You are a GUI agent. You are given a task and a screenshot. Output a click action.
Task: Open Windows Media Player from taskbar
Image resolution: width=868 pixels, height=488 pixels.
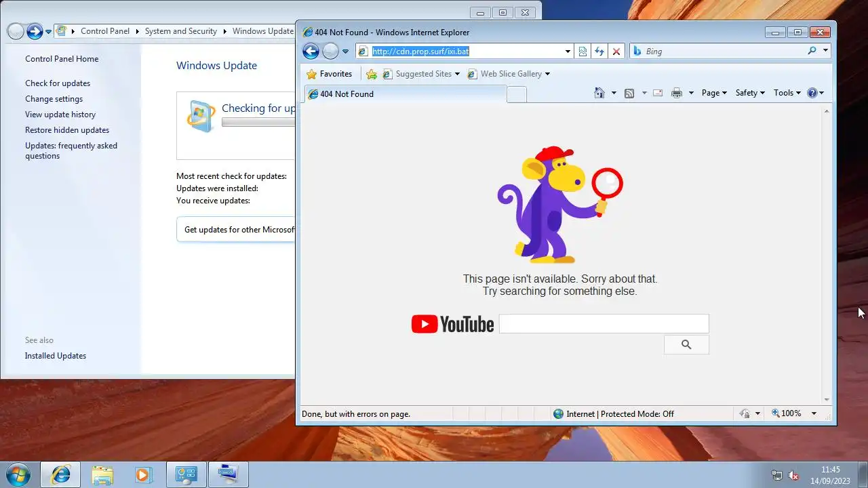(x=143, y=474)
